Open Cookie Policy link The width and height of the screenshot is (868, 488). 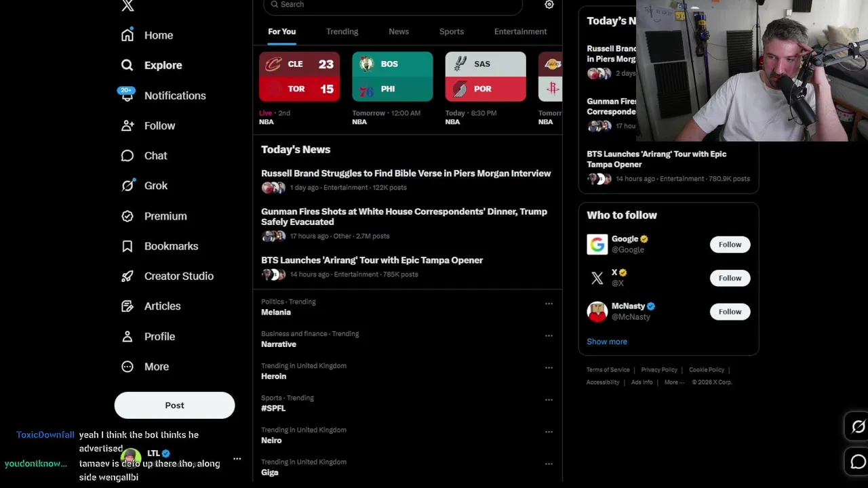click(x=707, y=370)
